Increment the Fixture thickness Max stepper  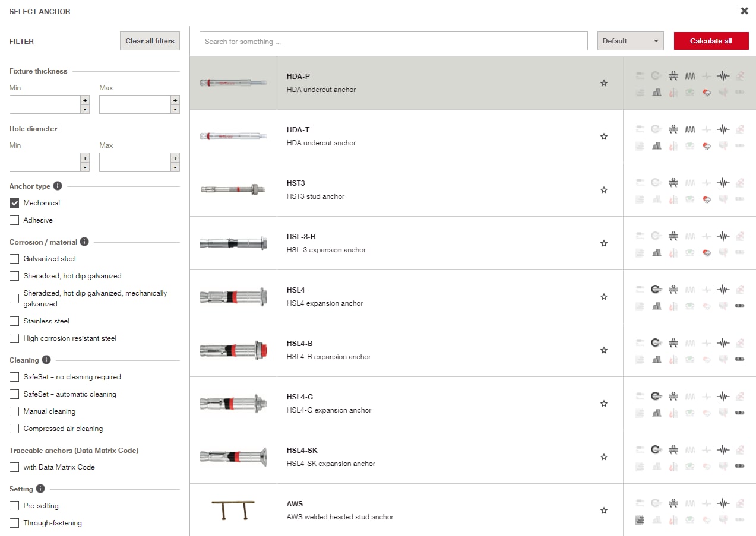(174, 100)
